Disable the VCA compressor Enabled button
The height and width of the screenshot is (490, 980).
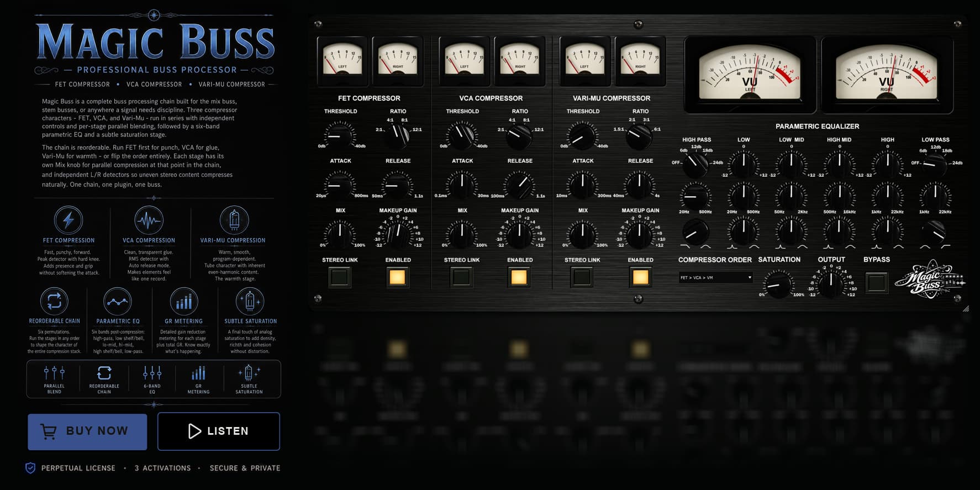point(519,277)
